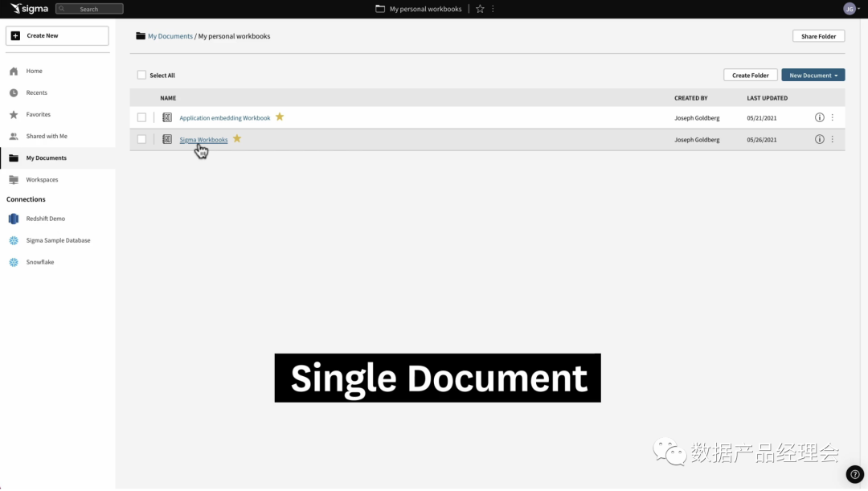Image resolution: width=868 pixels, height=491 pixels.
Task: Unfavorite Sigma Workbooks star
Action: click(237, 138)
